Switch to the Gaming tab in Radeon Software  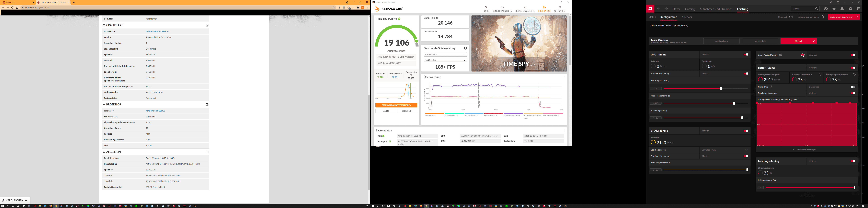click(690, 9)
